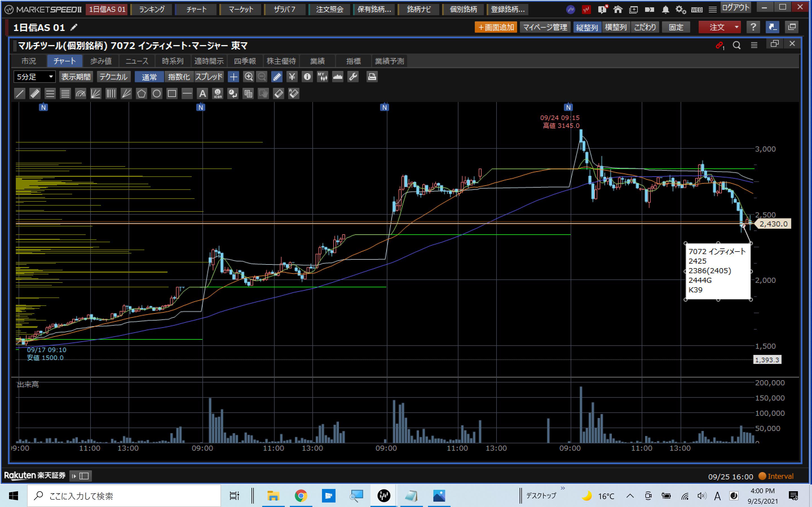The height and width of the screenshot is (507, 812).
Task: Open the 四季報 tab
Action: [x=245, y=61]
